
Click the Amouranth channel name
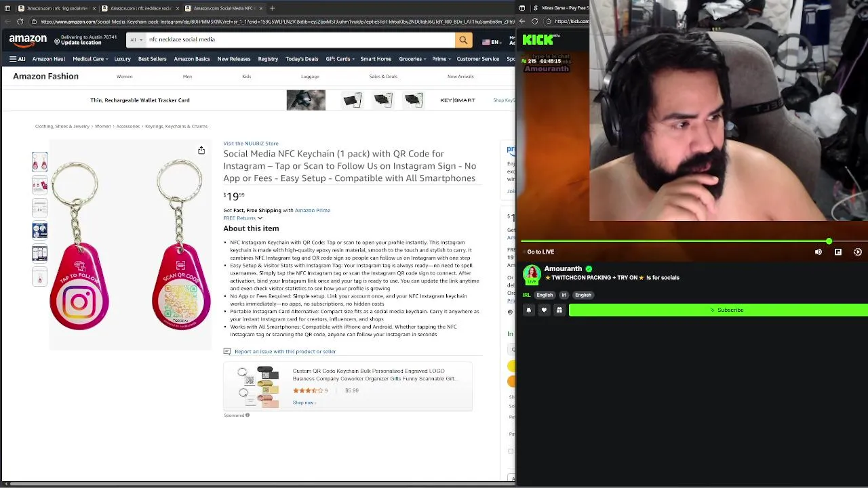(x=563, y=269)
